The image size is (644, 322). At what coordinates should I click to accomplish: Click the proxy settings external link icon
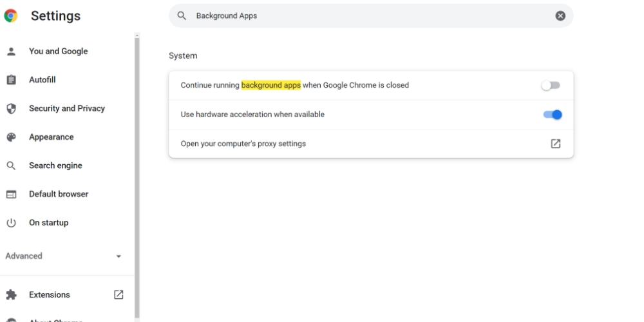[x=555, y=144]
